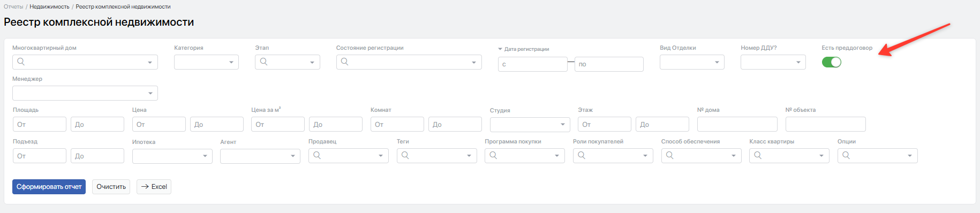Click the Очистить button
980x213 pixels.
point(111,187)
